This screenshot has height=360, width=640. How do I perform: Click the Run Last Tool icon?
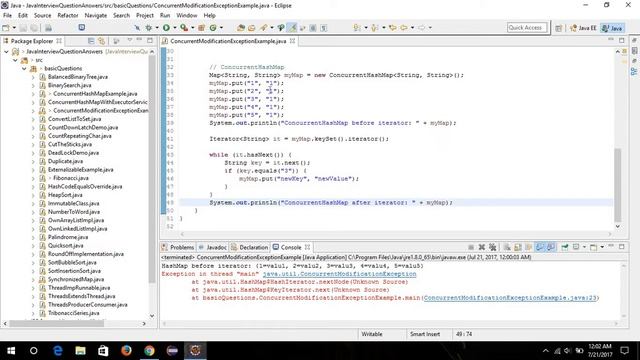(184, 28)
